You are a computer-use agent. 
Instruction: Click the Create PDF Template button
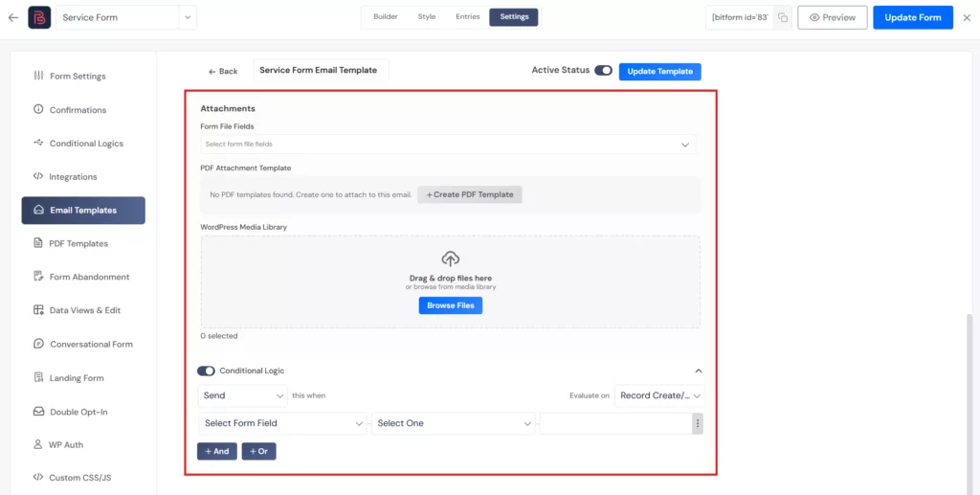click(469, 194)
